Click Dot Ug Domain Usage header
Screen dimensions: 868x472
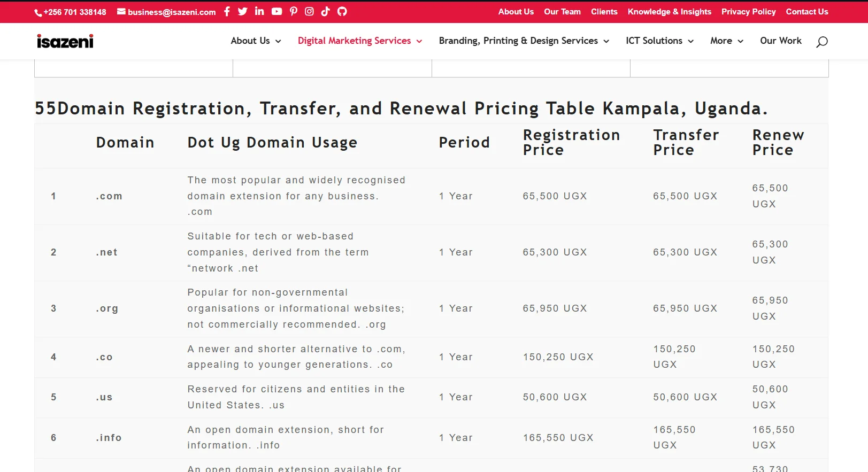coord(272,143)
